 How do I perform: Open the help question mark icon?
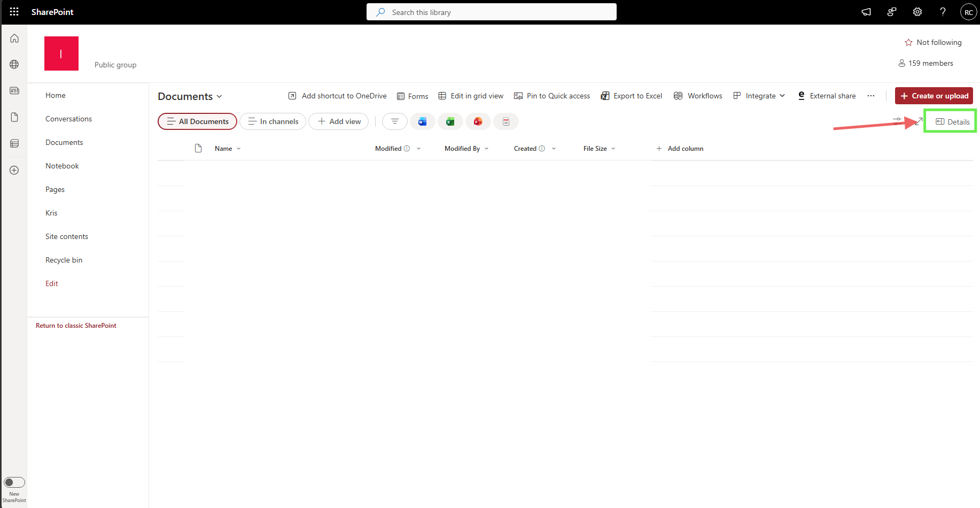943,12
